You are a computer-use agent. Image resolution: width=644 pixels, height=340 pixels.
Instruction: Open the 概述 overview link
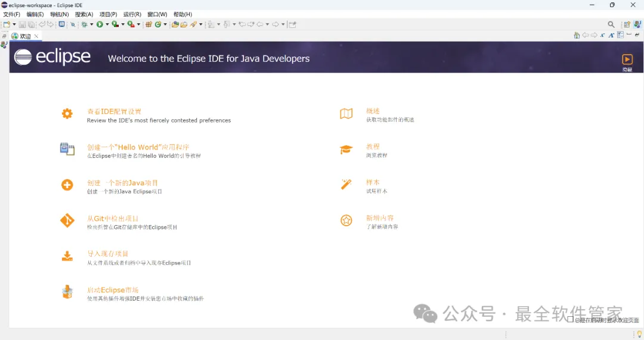click(373, 111)
